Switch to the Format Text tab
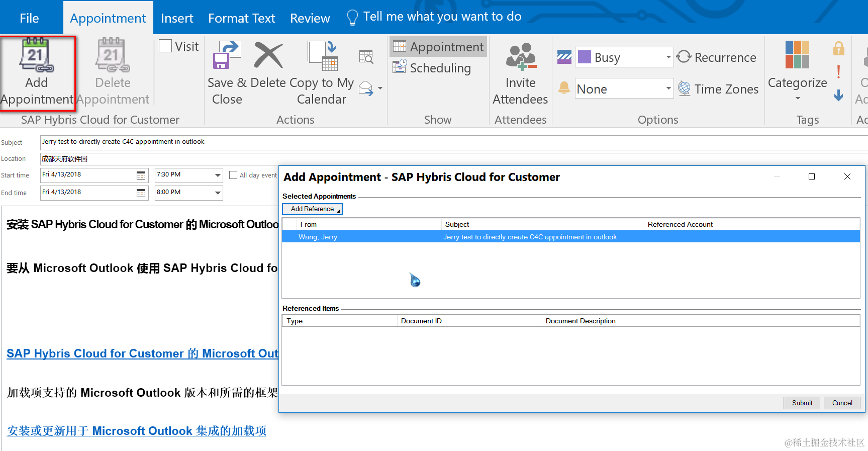 tap(242, 18)
